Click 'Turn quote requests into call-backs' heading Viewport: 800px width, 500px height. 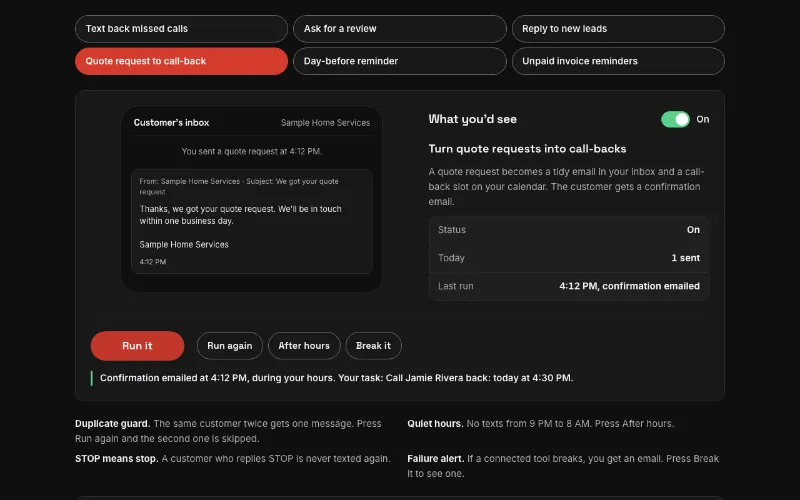527,149
